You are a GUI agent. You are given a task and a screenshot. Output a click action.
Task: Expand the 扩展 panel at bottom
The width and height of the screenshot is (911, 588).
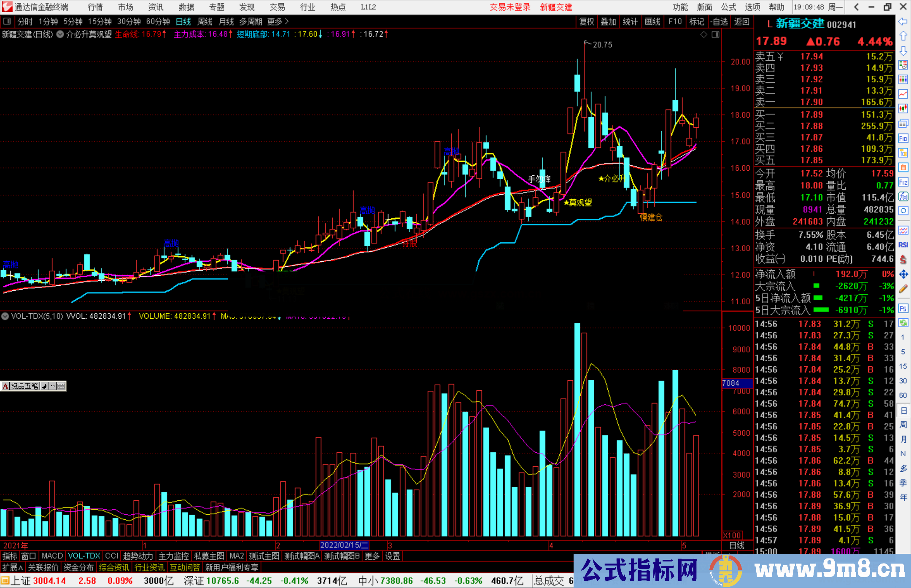(13, 568)
